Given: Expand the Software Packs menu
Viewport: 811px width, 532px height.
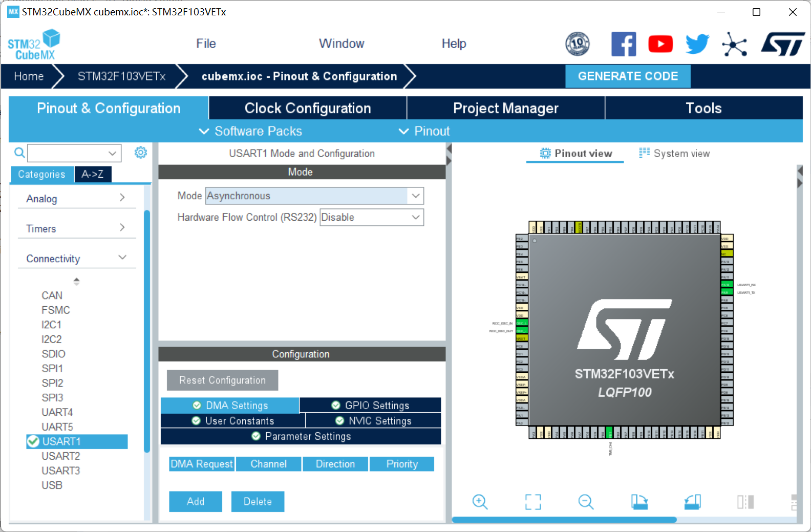Looking at the screenshot, I should point(250,131).
